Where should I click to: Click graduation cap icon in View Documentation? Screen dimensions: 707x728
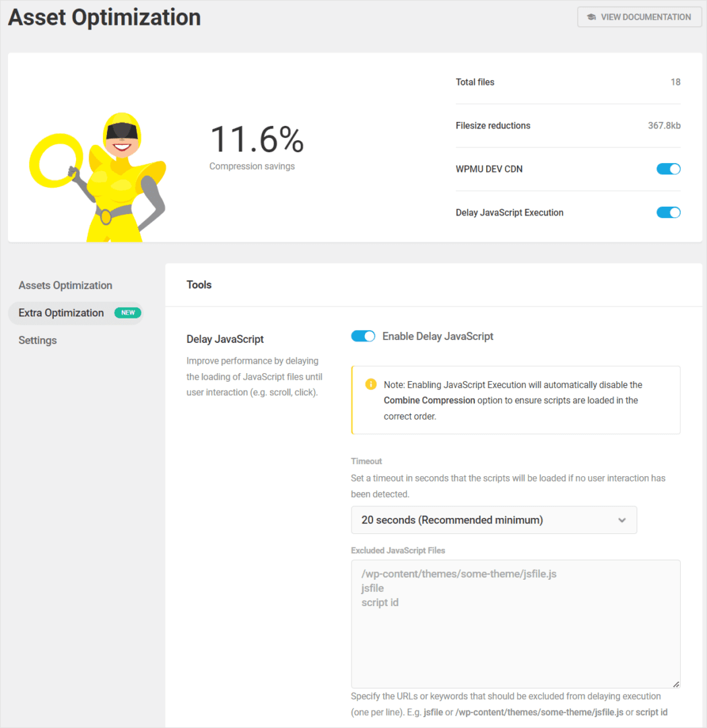(x=591, y=18)
